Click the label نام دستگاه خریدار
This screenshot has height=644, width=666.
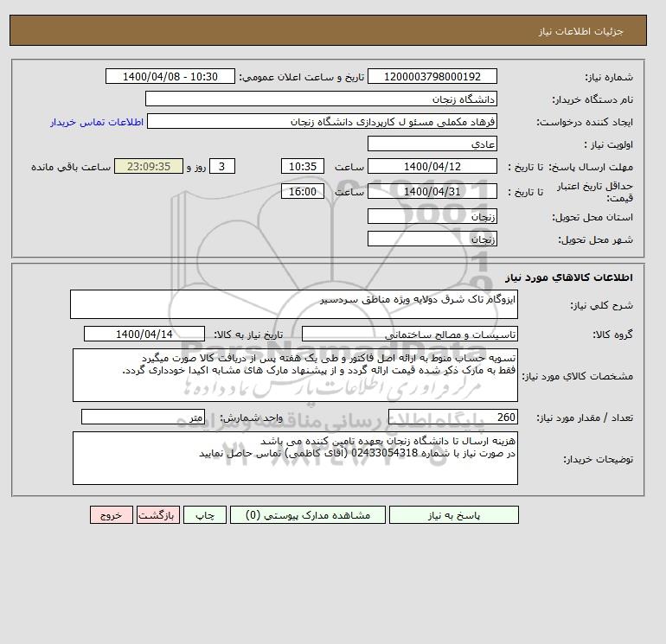coord(592,99)
